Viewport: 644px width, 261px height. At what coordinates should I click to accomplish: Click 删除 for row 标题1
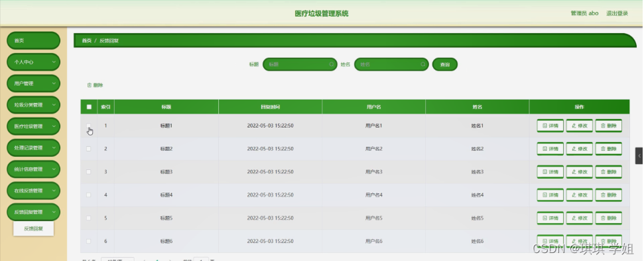pos(608,126)
